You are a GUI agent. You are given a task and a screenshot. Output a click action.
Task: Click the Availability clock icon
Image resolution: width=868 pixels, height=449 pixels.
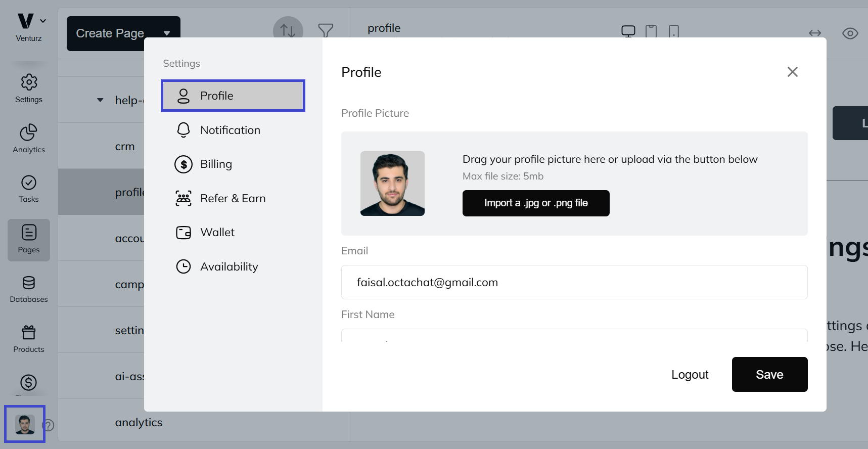[x=184, y=266]
